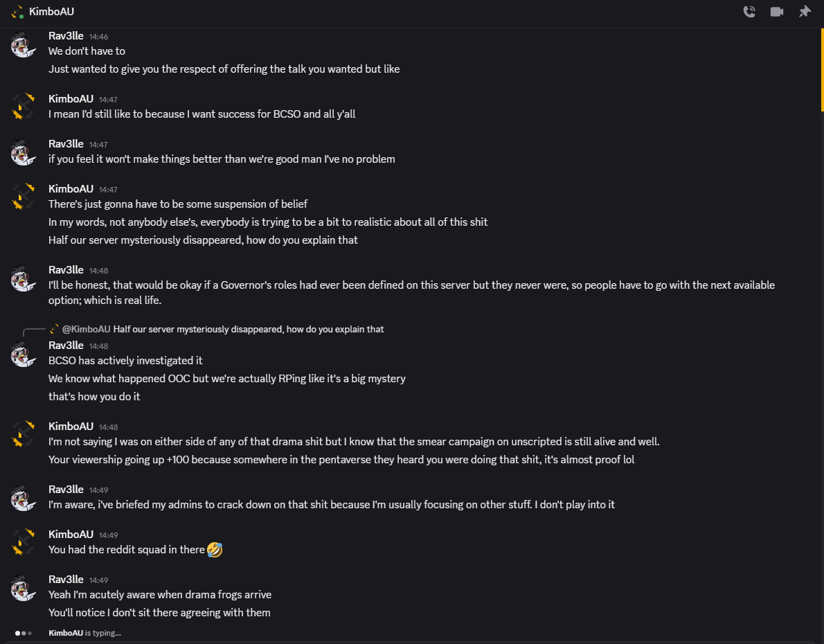Screen dimensions: 824x644
Task: Click Rav3lle's avatar beside "I'm aware" message
Action: [x=24, y=498]
